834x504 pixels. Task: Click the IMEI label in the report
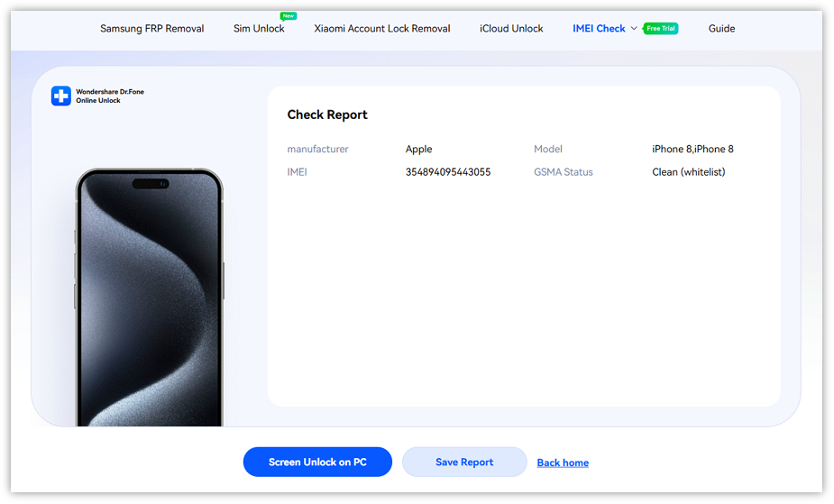pyautogui.click(x=297, y=172)
